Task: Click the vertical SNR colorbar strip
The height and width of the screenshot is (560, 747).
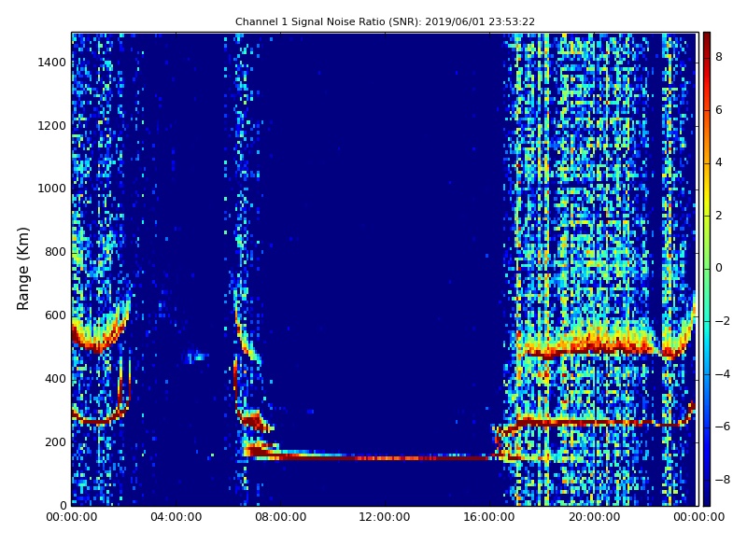Action: [x=707, y=269]
